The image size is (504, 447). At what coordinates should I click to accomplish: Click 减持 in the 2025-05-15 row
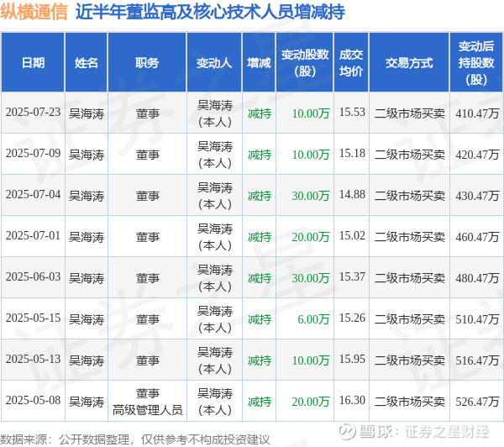pyautogui.click(x=260, y=319)
